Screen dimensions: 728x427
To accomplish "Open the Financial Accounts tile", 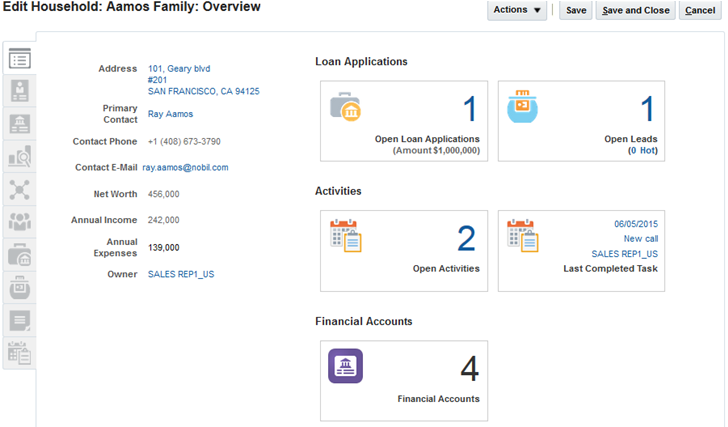I will tap(403, 379).
